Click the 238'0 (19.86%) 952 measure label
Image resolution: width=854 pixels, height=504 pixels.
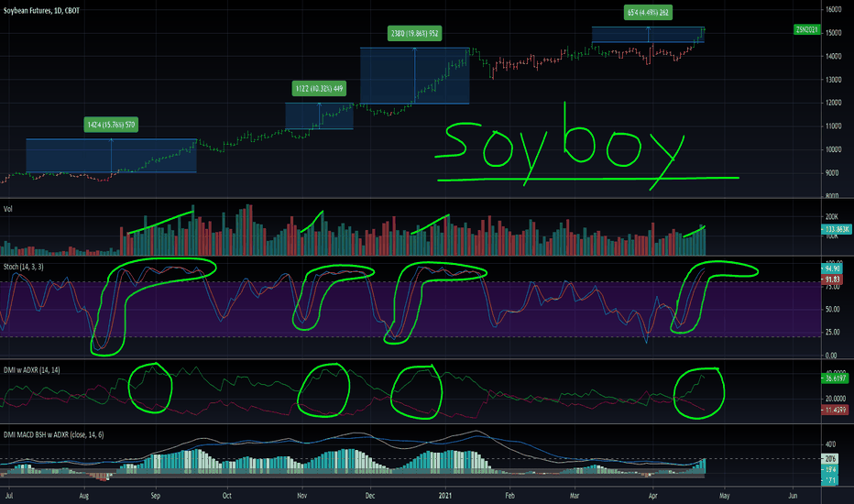[414, 33]
